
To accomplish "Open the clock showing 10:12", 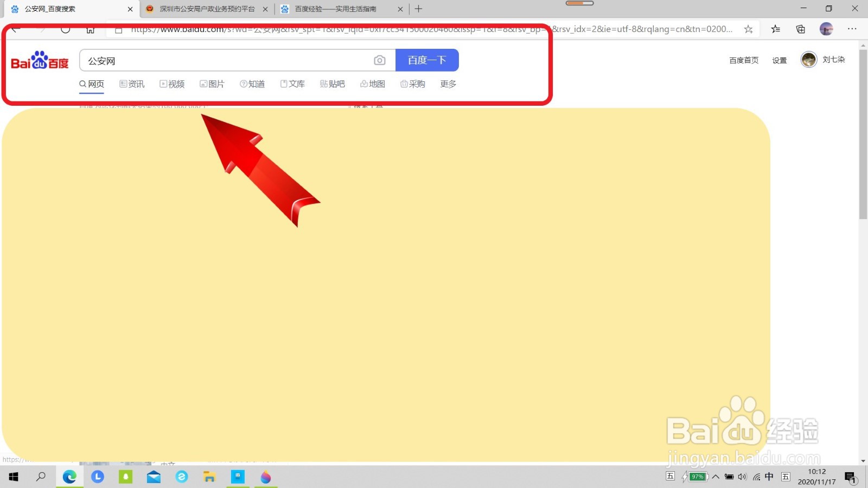I will click(817, 477).
